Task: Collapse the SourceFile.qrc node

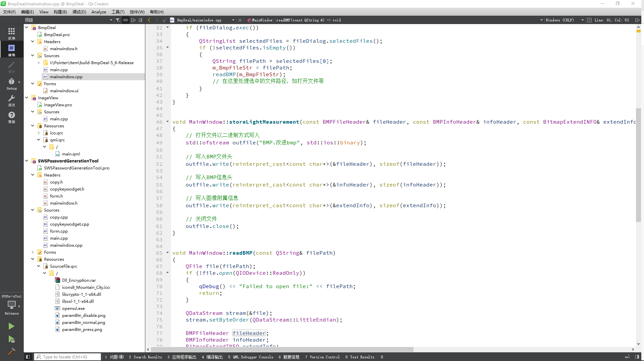Action: [39, 266]
